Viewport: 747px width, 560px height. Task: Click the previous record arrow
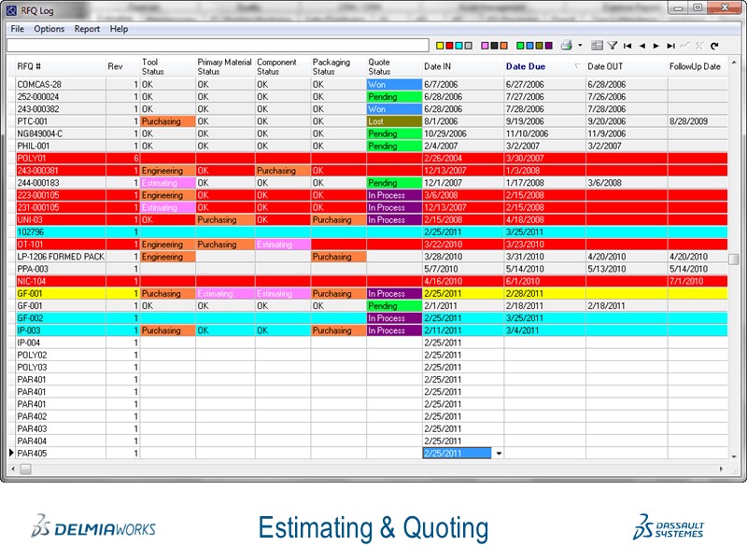(x=642, y=45)
